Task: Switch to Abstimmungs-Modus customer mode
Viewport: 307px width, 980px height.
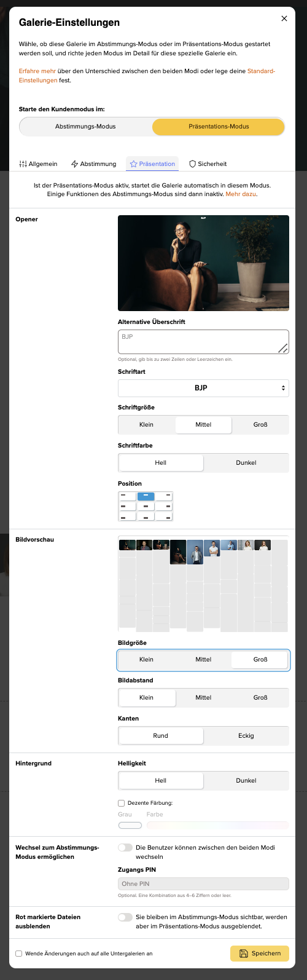Action: click(86, 127)
